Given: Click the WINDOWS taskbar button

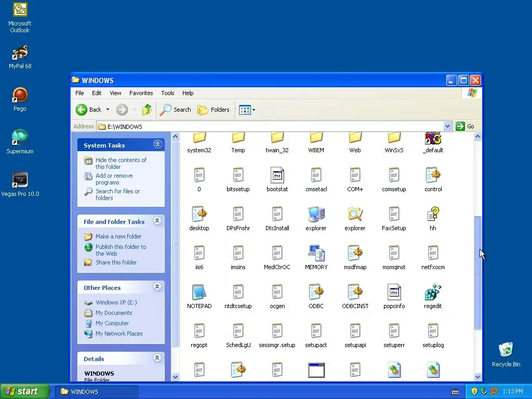Looking at the screenshot, I should pyautogui.click(x=96, y=392).
